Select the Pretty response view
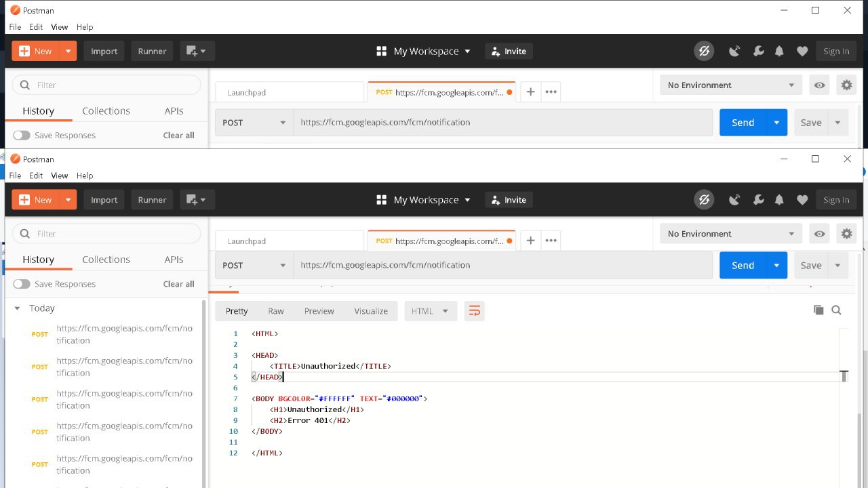 (x=237, y=311)
